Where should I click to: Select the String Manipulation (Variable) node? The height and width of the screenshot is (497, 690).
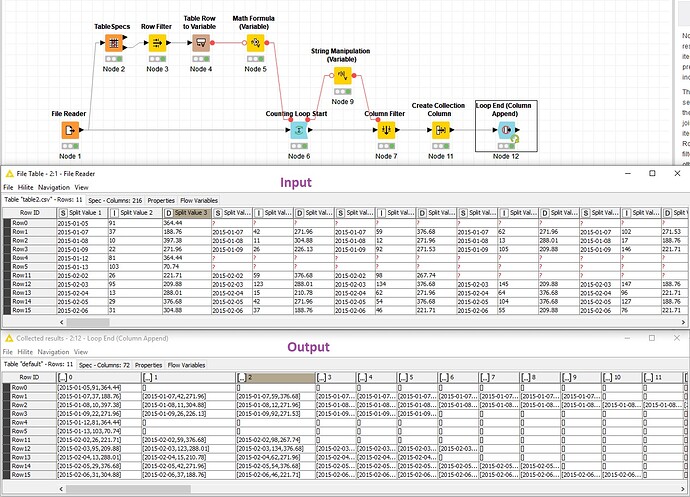[342, 76]
